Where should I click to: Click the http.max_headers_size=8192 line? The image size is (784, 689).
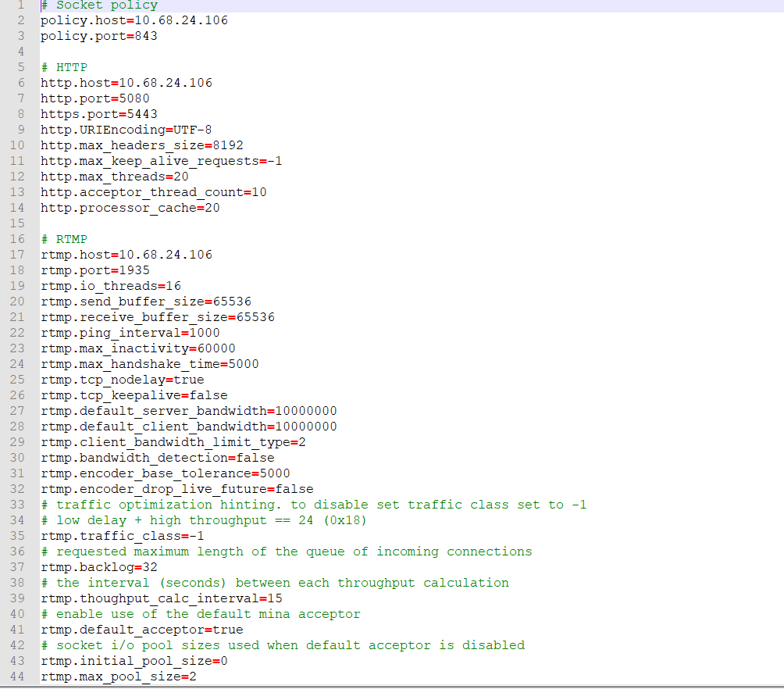(142, 145)
